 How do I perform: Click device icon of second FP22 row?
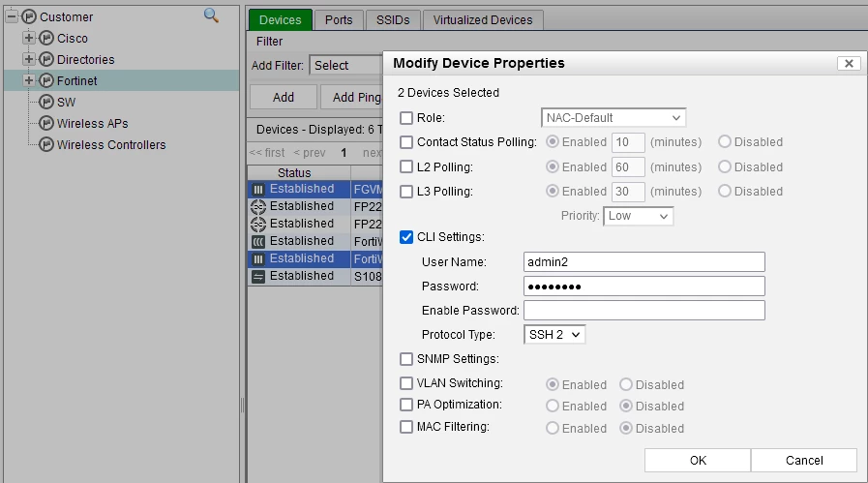coord(258,224)
